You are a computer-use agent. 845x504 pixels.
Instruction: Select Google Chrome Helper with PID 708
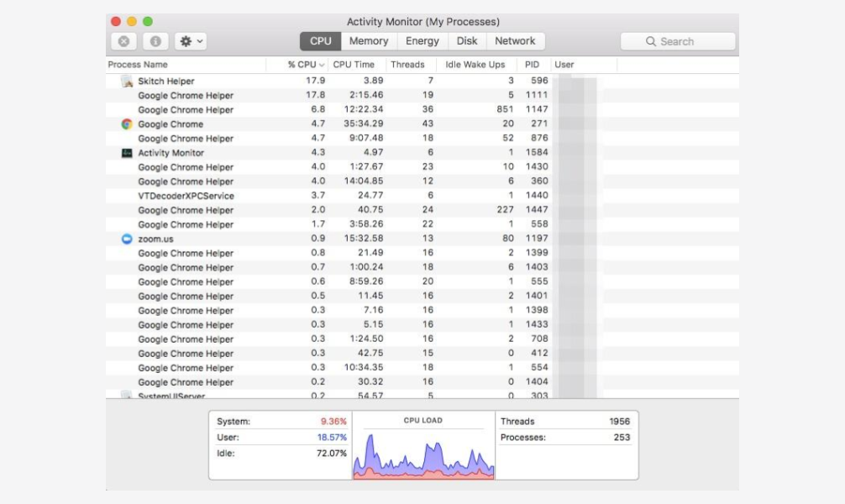click(422, 339)
